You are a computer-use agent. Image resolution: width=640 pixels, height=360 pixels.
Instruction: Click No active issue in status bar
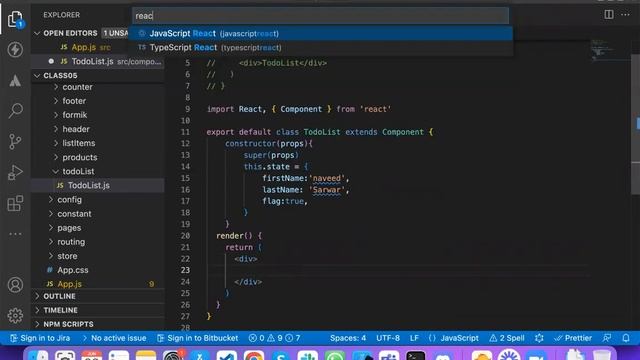(114, 338)
